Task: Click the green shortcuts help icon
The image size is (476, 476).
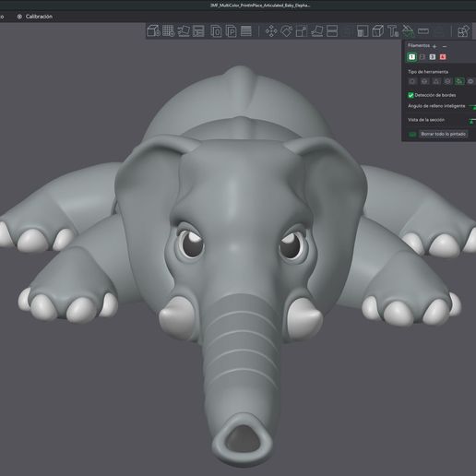Action: (x=412, y=134)
